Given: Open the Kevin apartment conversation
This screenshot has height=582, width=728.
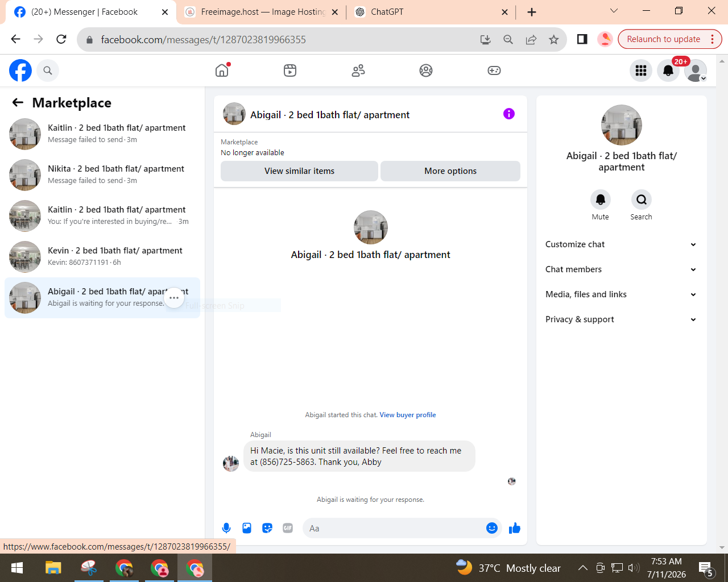Looking at the screenshot, I should [x=102, y=256].
